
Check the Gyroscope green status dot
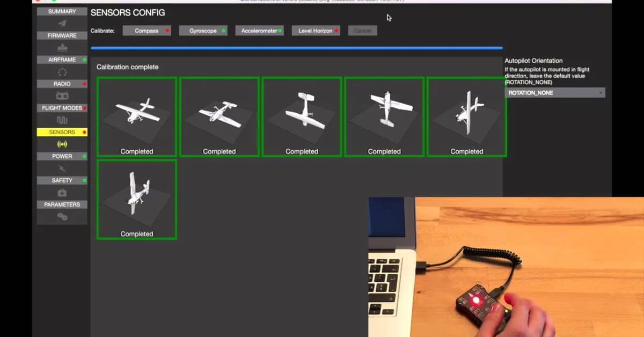click(224, 31)
